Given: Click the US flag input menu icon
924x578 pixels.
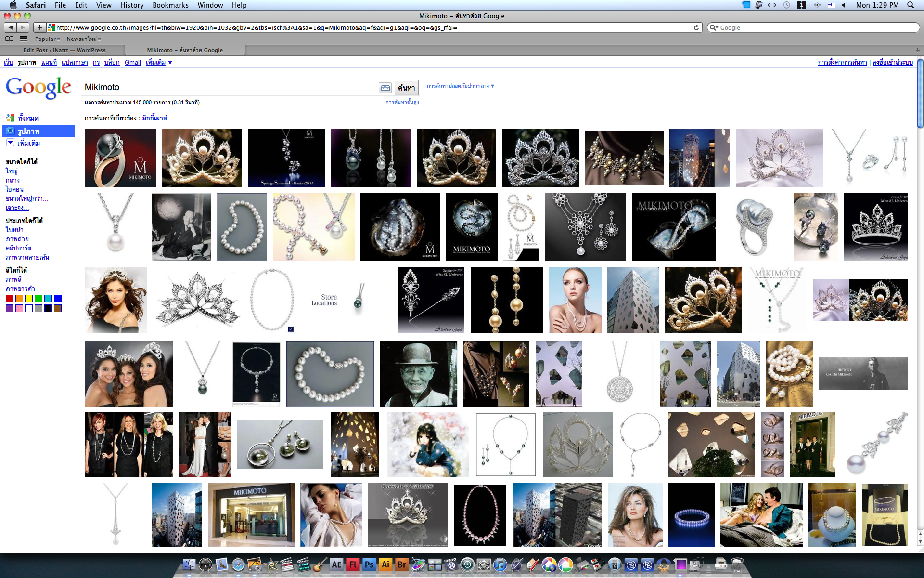Looking at the screenshot, I should [831, 5].
